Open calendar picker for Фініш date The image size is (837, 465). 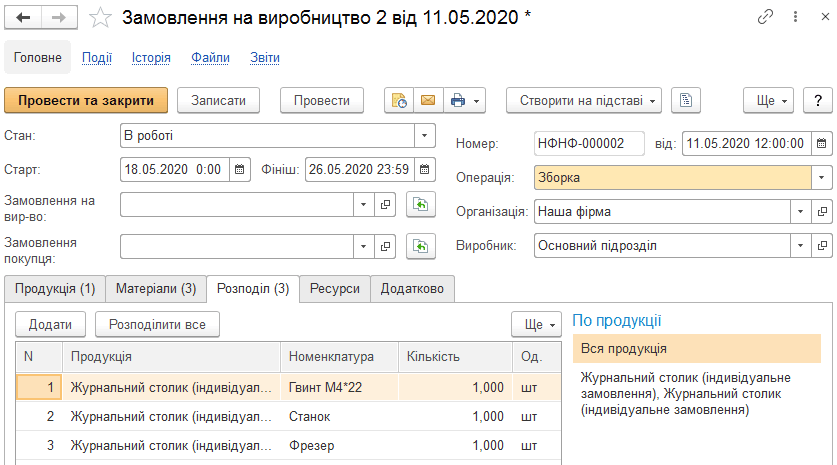424,170
